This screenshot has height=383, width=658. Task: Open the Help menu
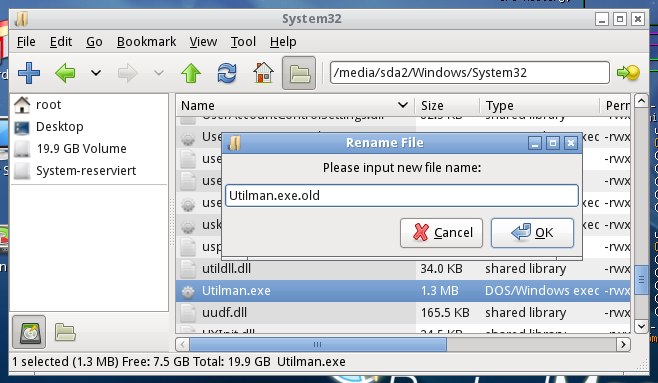283,42
